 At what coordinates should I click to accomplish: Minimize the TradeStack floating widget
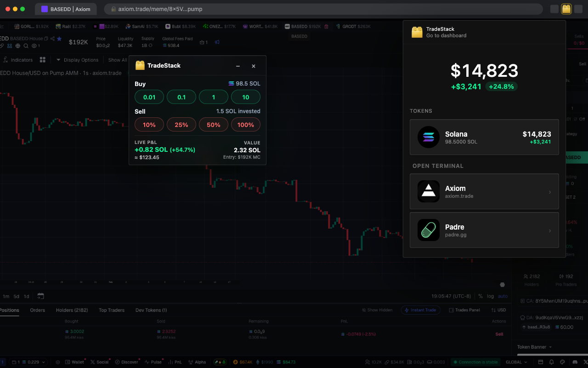pos(238,66)
